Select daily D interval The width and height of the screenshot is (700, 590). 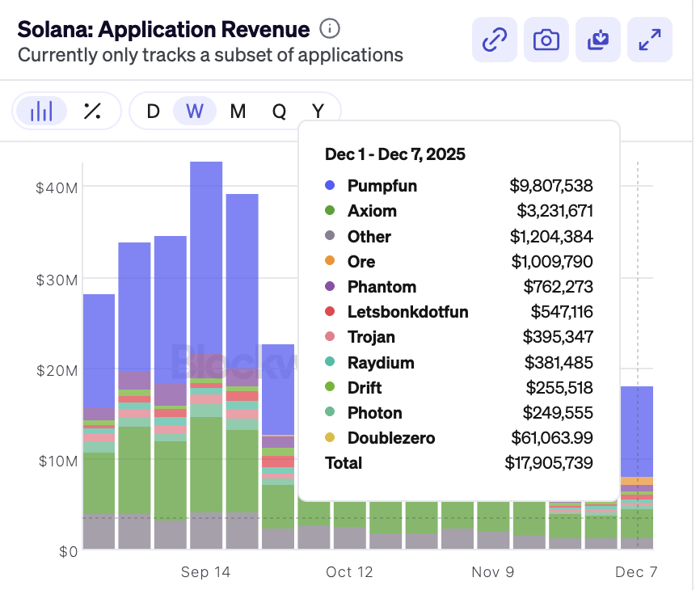point(153,111)
